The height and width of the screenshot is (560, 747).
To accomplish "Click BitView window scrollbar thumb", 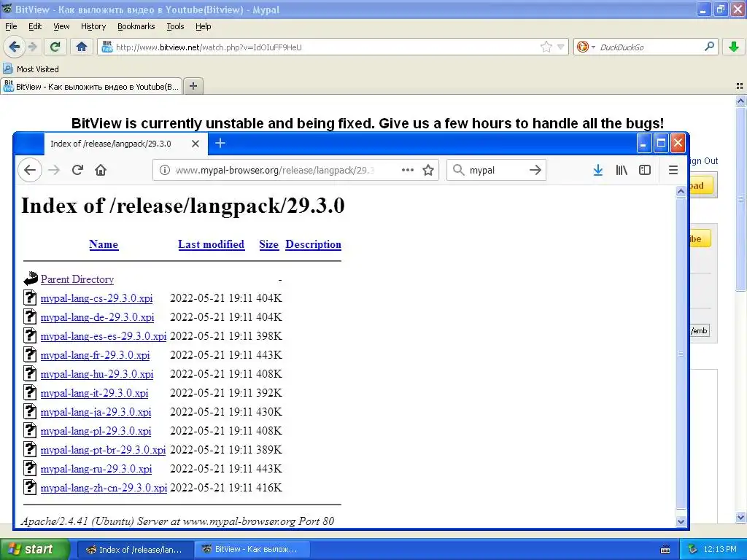I will 740,198.
